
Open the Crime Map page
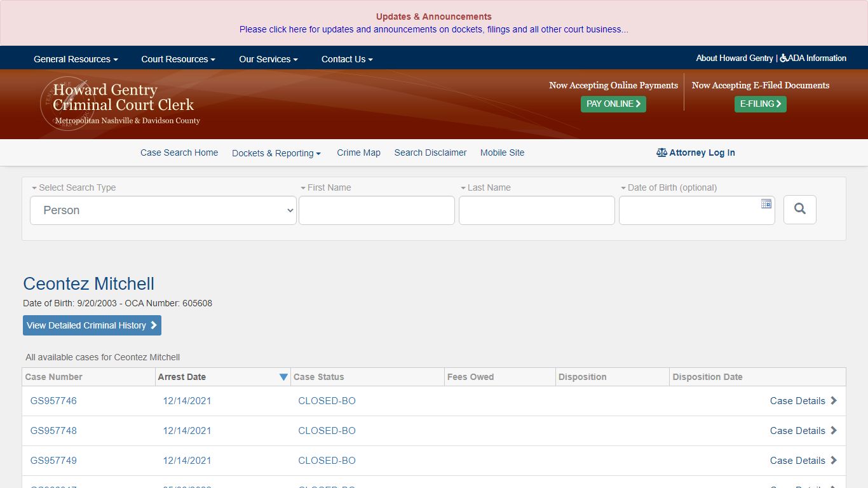click(x=358, y=152)
